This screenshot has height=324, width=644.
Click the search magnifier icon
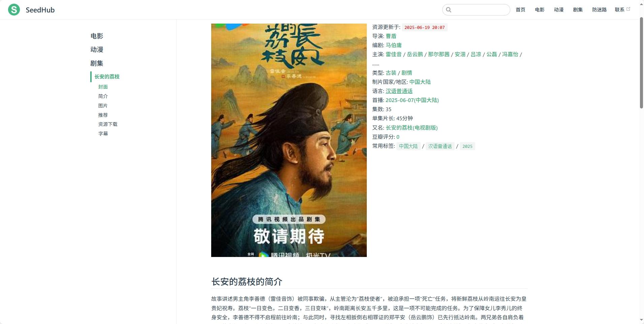[x=449, y=10]
